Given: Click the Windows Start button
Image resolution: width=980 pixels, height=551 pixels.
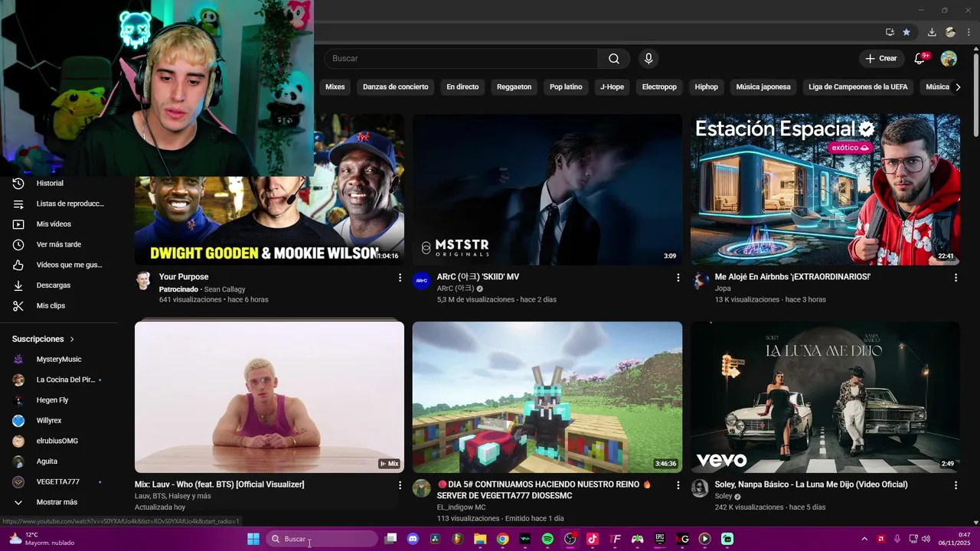Looking at the screenshot, I should tap(253, 540).
